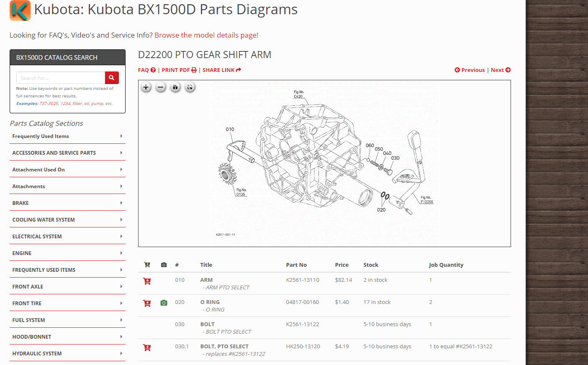Expand Attachments catalog section
Screen dimensions: 588x365
tap(67, 186)
